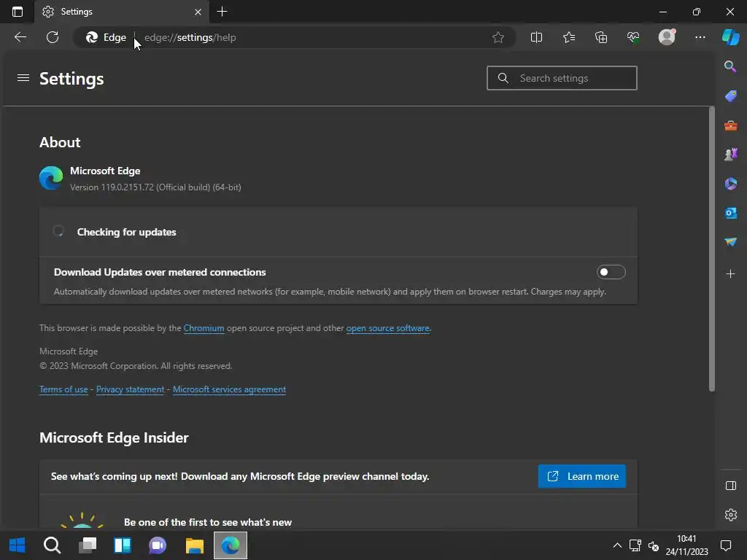Click the page vertical scrollbar
747x560 pixels.
pyautogui.click(x=712, y=249)
